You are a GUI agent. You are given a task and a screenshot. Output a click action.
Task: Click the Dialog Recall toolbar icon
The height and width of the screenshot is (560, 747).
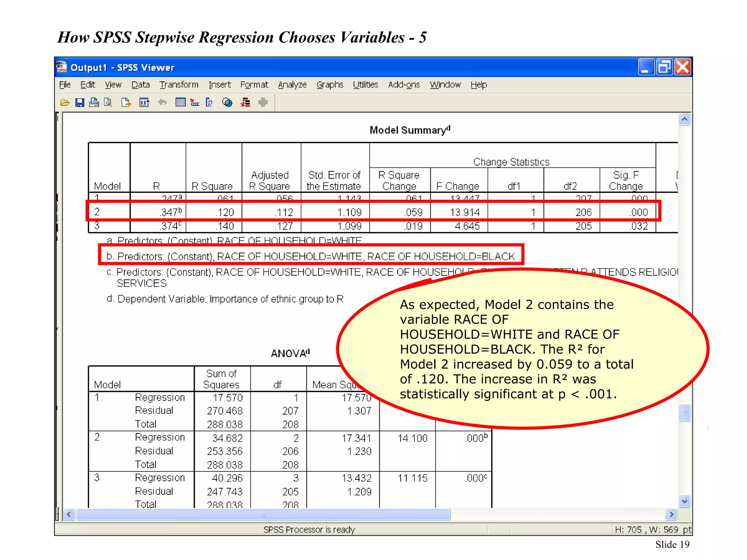pyautogui.click(x=144, y=102)
